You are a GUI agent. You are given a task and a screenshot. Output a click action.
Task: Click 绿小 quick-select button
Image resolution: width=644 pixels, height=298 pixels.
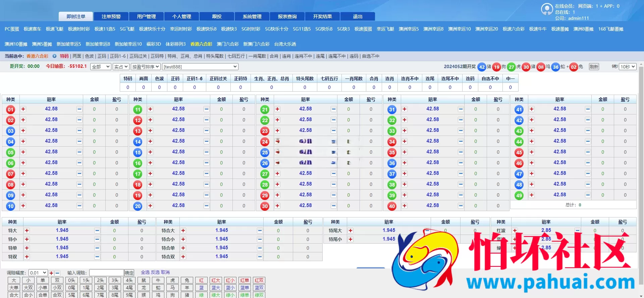(230, 295)
